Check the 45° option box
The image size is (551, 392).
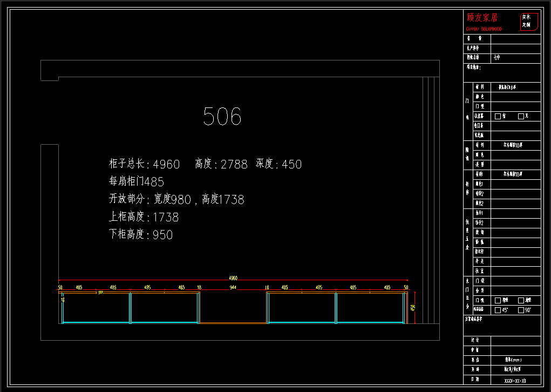point(498,310)
